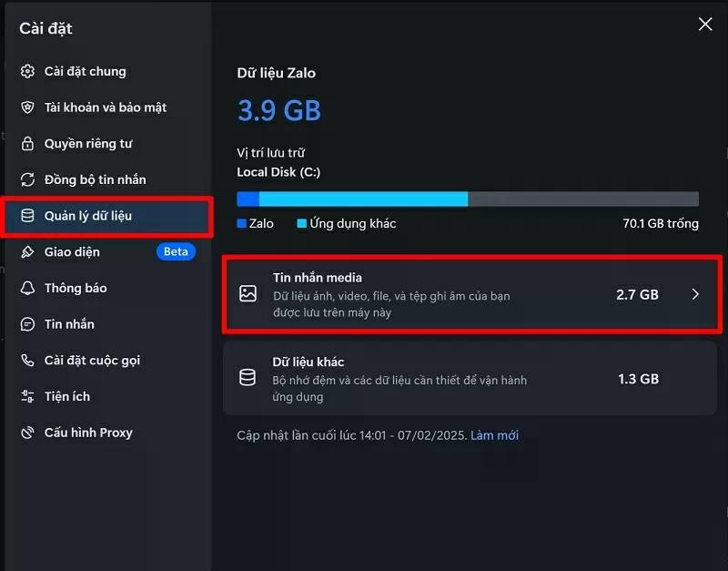Click the storage usage bar for Local Disk
Viewport: 728px width, 571px height.
(x=467, y=199)
